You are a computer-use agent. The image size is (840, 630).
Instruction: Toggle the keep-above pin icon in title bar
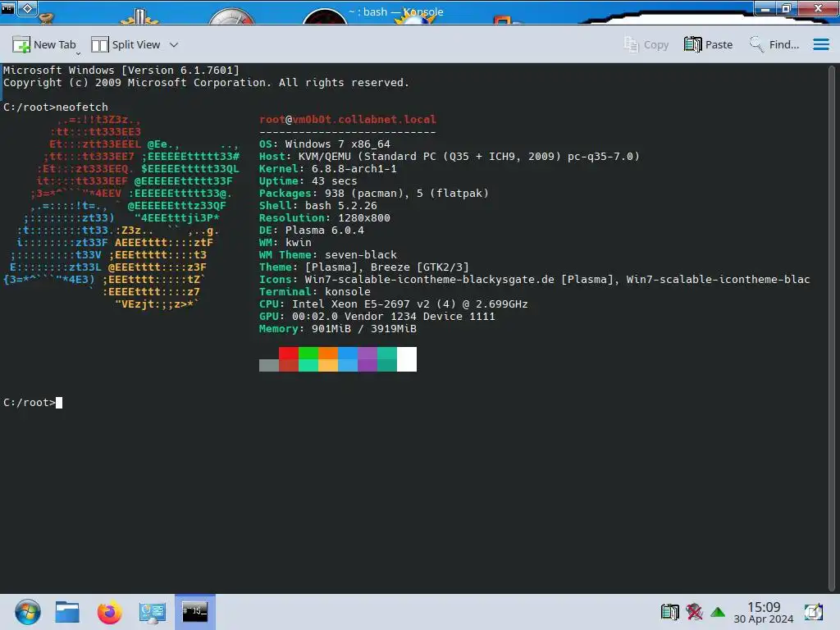[x=28, y=8]
